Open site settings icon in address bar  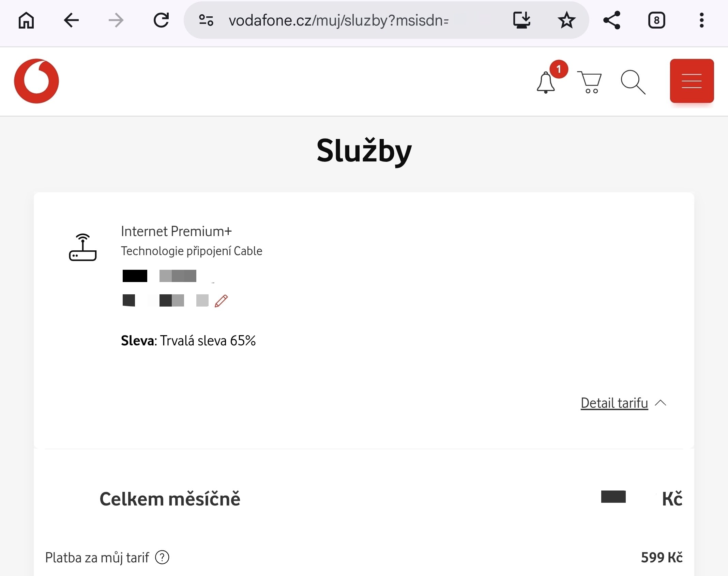206,20
